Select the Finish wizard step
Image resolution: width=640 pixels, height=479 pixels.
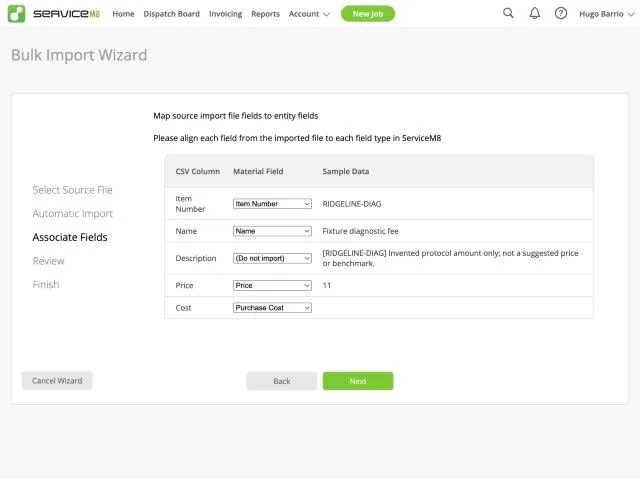(46, 284)
